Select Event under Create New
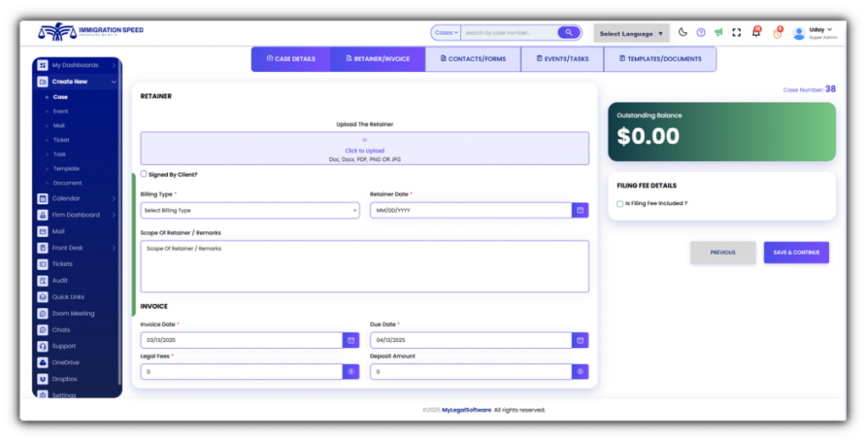Viewport: 868px width, 442px height. [x=61, y=111]
